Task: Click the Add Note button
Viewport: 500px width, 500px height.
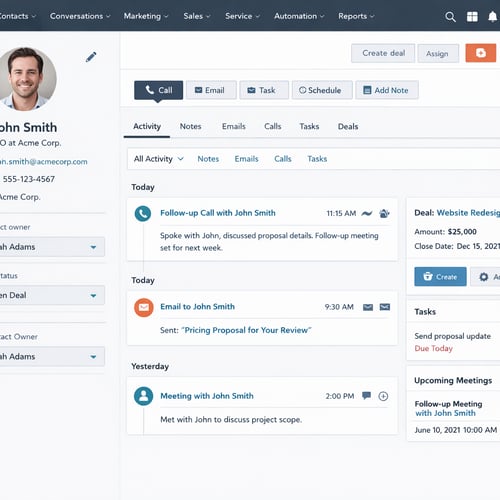Action: [x=387, y=90]
